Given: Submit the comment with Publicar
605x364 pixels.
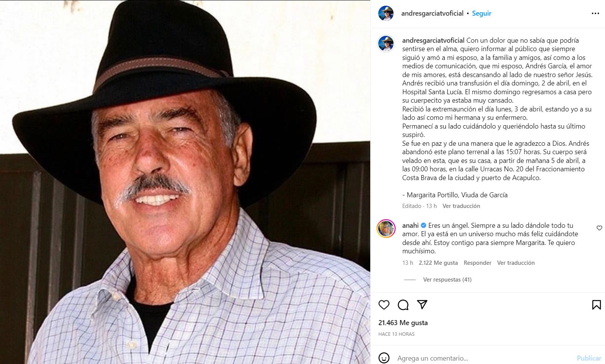Looking at the screenshot, I should [x=589, y=358].
